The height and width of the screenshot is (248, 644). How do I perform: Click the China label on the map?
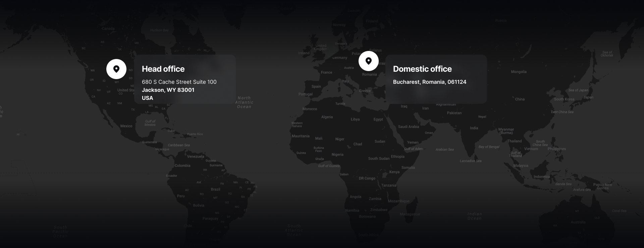[x=520, y=99]
